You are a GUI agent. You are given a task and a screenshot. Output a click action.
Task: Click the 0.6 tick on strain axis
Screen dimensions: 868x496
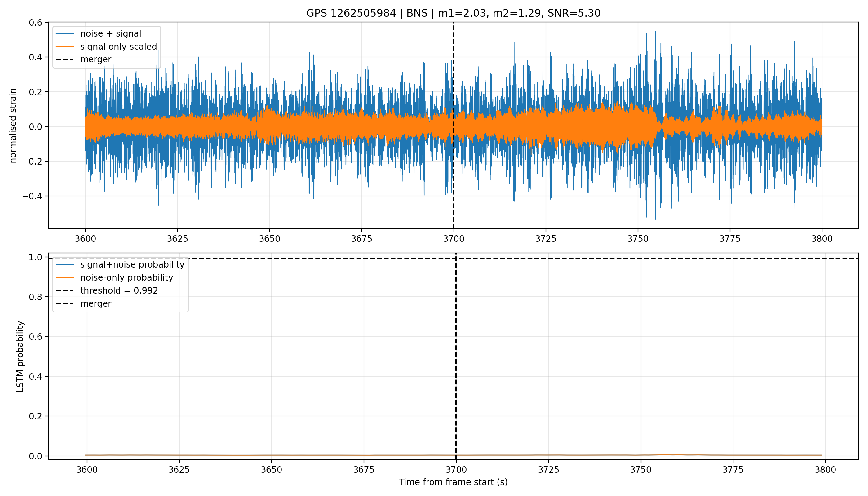(35, 23)
